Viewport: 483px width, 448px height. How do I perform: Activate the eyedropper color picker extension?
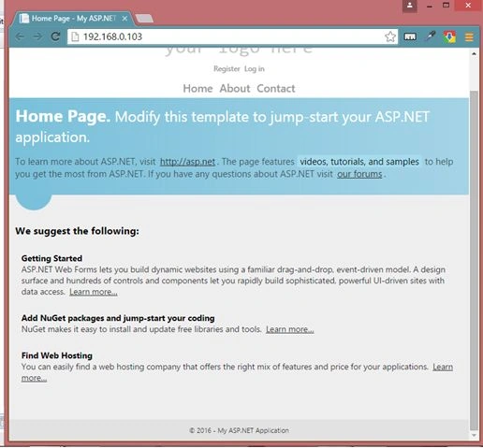pos(431,36)
